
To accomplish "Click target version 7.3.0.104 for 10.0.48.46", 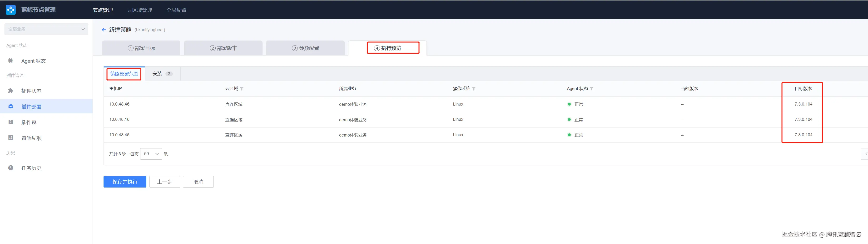I will 803,104.
